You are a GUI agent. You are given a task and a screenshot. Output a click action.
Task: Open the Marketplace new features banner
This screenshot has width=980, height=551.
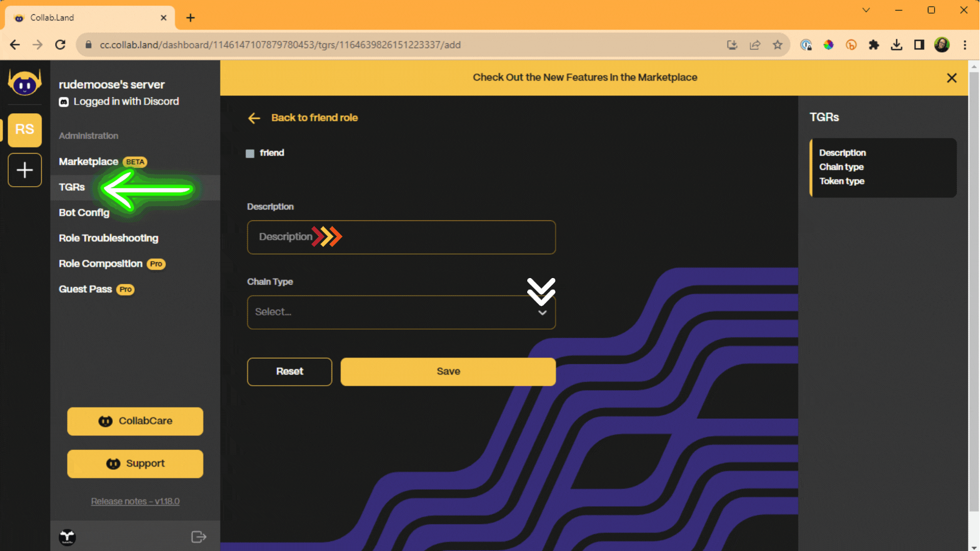(x=585, y=78)
